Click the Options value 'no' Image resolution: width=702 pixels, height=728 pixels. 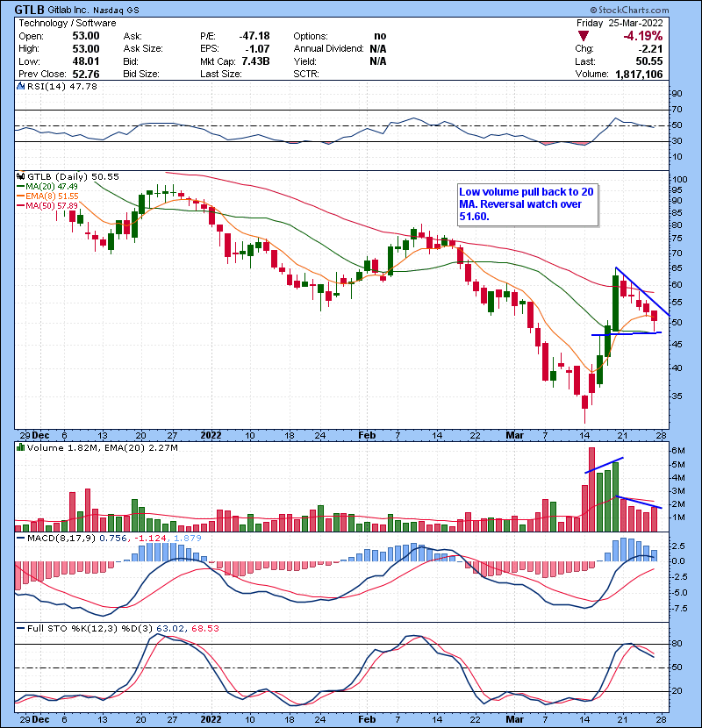point(380,36)
